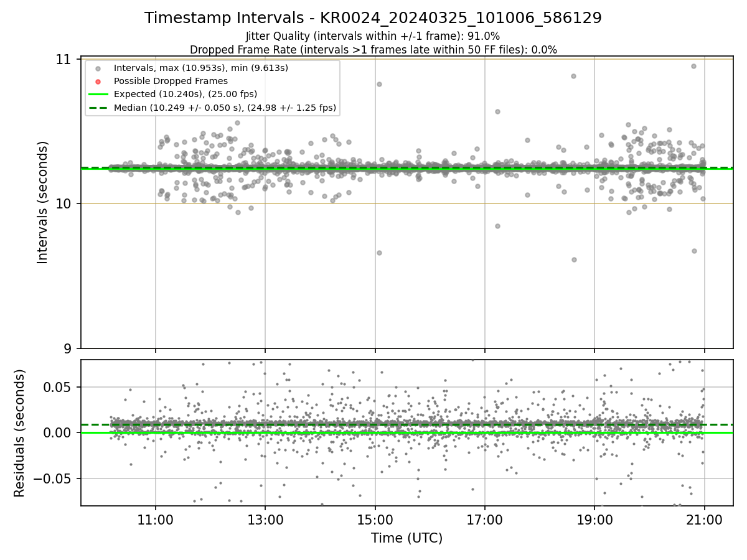Click the dashed green line sample in legend
The height and width of the screenshot is (560, 747).
pyautogui.click(x=98, y=108)
